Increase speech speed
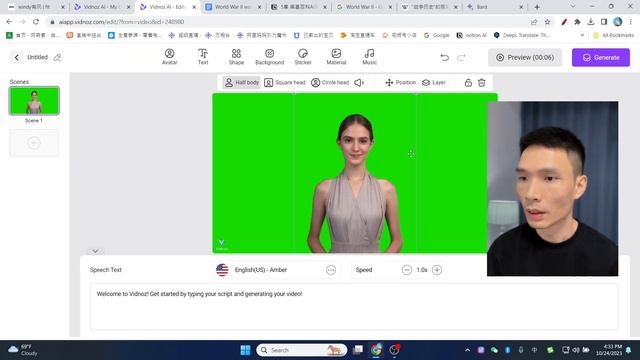 tap(437, 270)
